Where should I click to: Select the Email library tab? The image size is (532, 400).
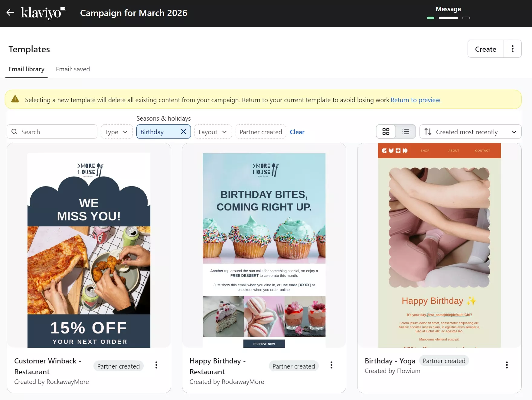pos(26,69)
